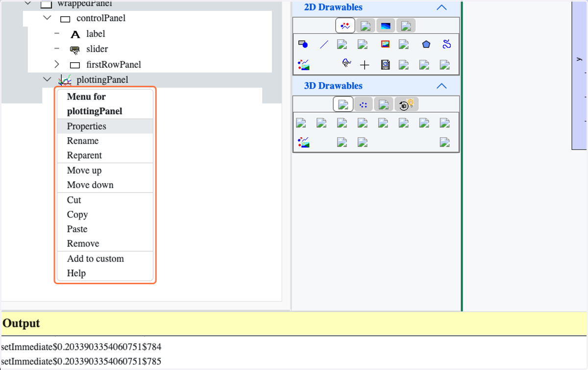Click the Output panel heading
588x370 pixels.
click(21, 323)
